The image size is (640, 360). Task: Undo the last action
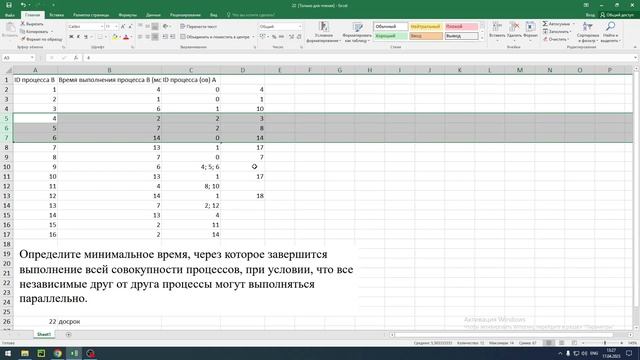(x=23, y=5)
